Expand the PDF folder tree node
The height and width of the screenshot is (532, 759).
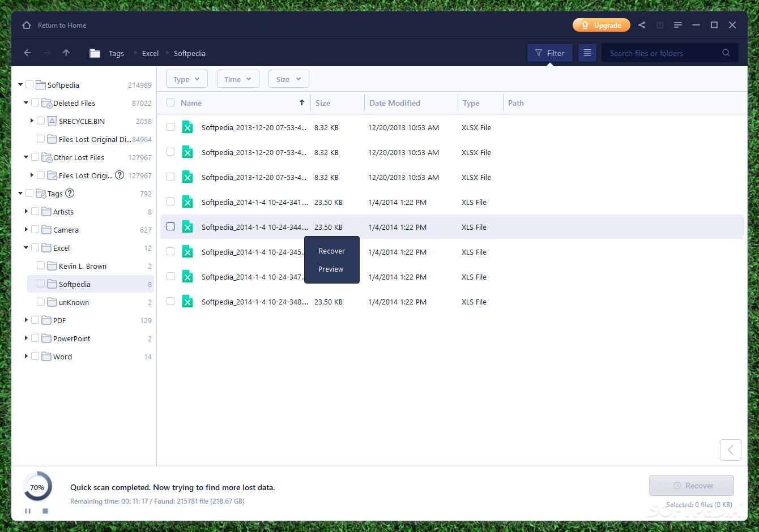coord(26,320)
